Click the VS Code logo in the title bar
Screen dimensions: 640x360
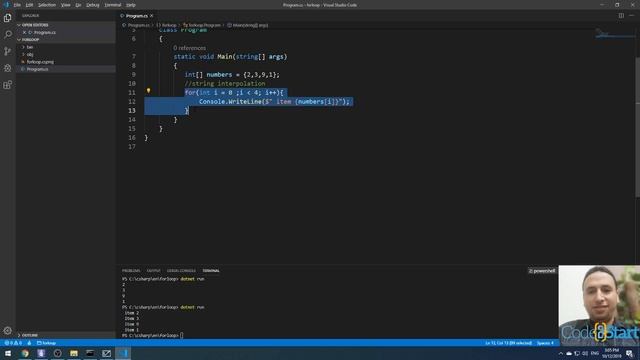pyautogui.click(x=6, y=5)
